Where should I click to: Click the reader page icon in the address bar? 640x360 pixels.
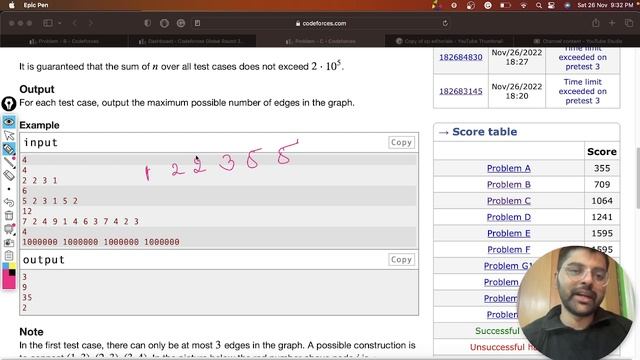point(198,23)
